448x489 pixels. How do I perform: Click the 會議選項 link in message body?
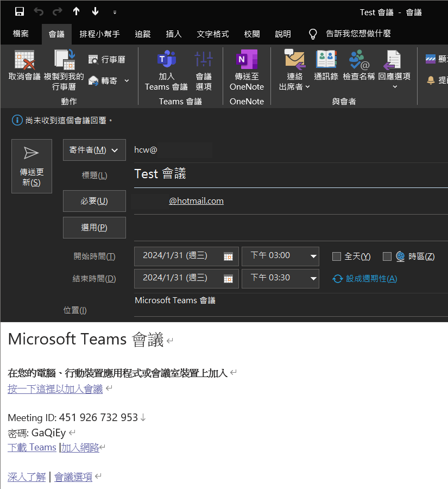click(x=73, y=477)
